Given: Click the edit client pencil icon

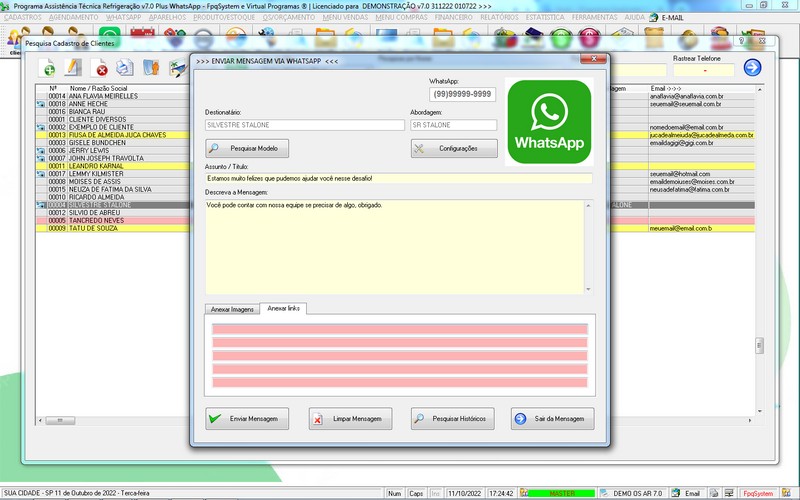Looking at the screenshot, I should tap(73, 67).
